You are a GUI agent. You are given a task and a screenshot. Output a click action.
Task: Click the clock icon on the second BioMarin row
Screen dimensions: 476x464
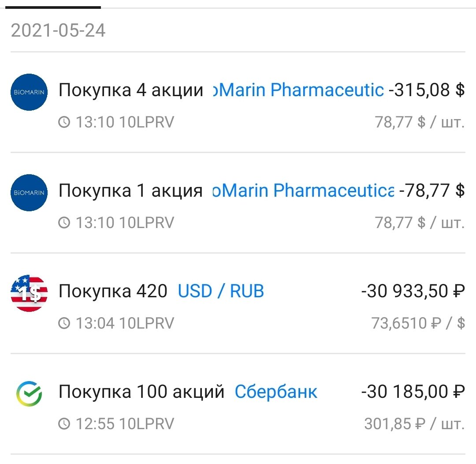65,223
